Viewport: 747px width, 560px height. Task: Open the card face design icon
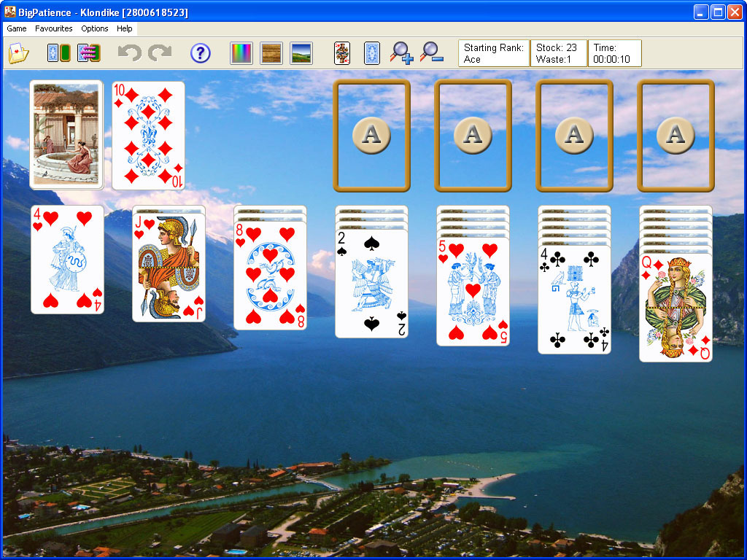[x=341, y=53]
